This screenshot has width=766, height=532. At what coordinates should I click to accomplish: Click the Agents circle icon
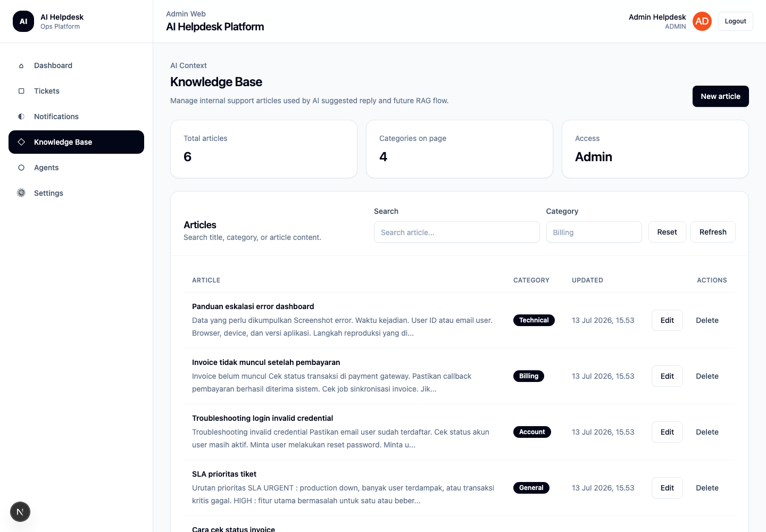pyautogui.click(x=21, y=168)
